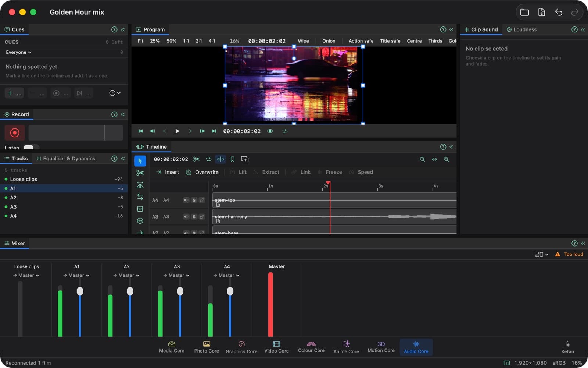Fit the timeline to width
Image resolution: width=588 pixels, height=368 pixels.
[x=434, y=159]
